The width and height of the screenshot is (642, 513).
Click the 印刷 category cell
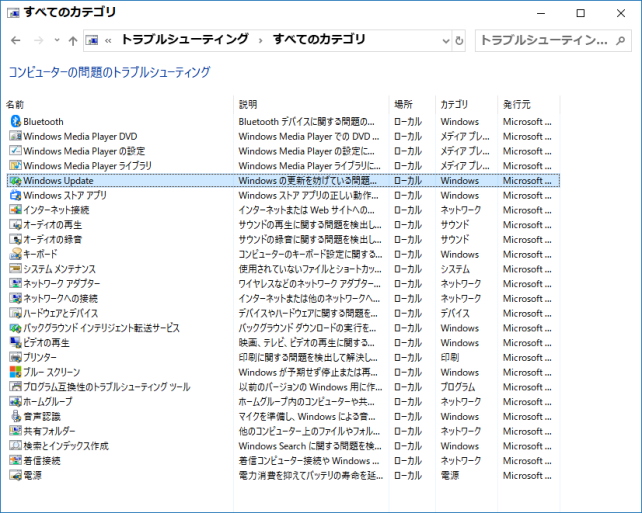[x=450, y=357]
